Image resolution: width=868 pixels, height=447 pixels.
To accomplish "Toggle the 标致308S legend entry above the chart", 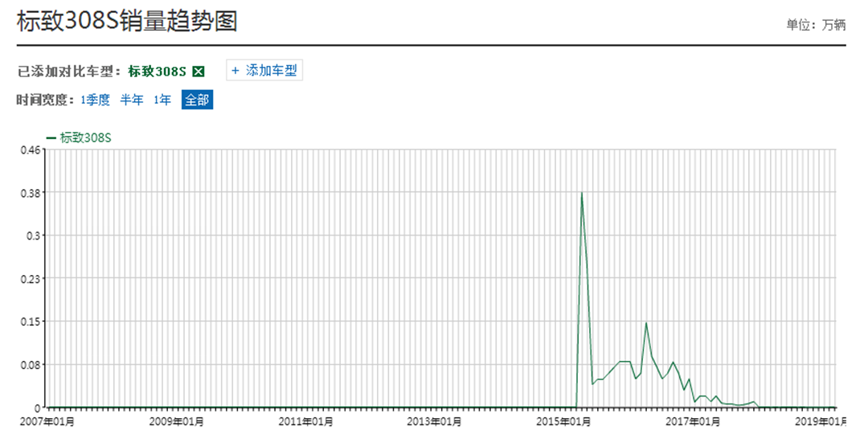I will click(x=79, y=137).
